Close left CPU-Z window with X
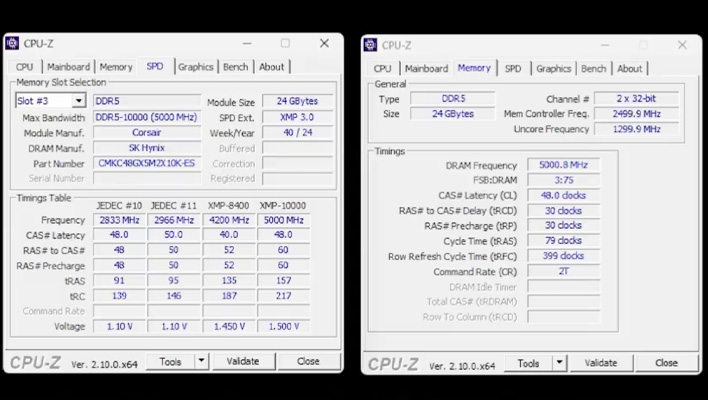This screenshot has width=708, height=400. click(x=324, y=43)
